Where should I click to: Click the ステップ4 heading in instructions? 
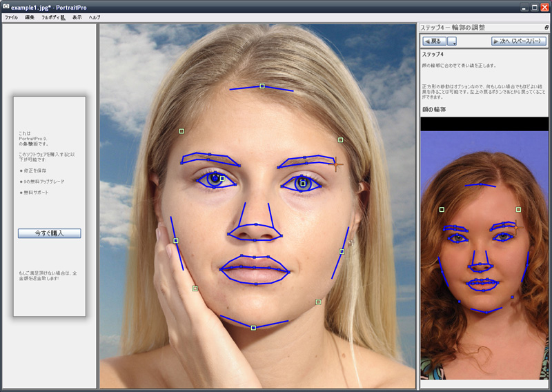pyautogui.click(x=433, y=55)
